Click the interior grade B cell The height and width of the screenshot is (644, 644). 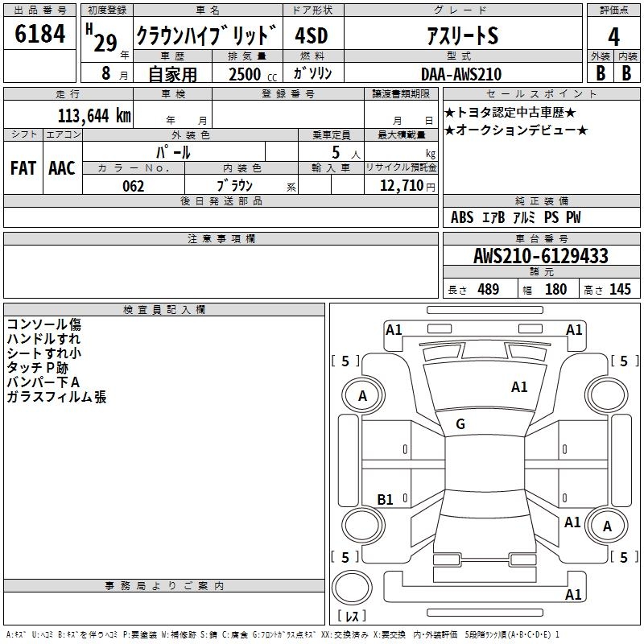point(627,73)
